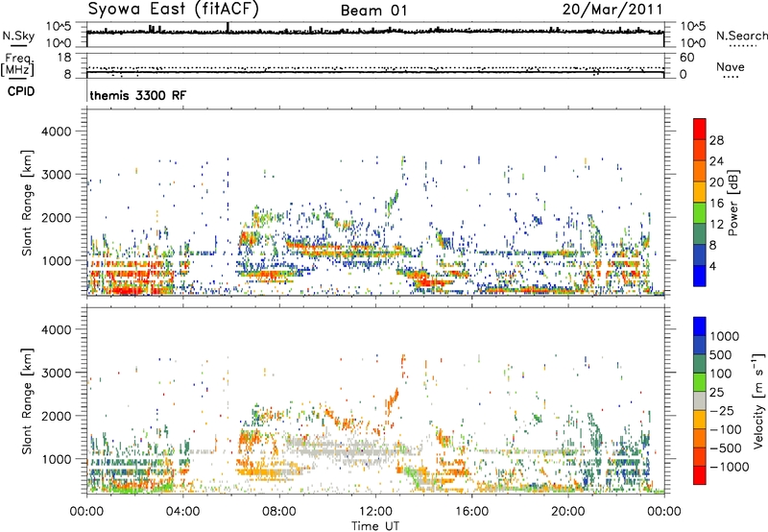
Task: Click the '04:00' time tick label
Action: tap(182, 512)
